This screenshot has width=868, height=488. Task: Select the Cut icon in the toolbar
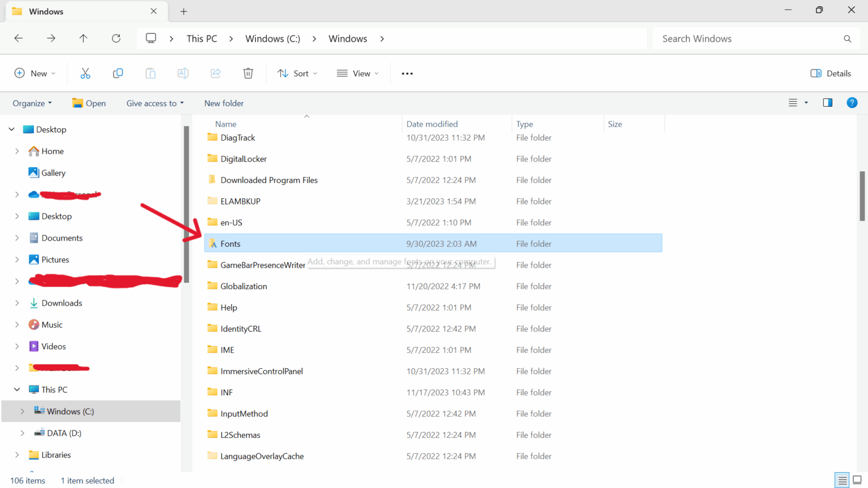pos(85,73)
